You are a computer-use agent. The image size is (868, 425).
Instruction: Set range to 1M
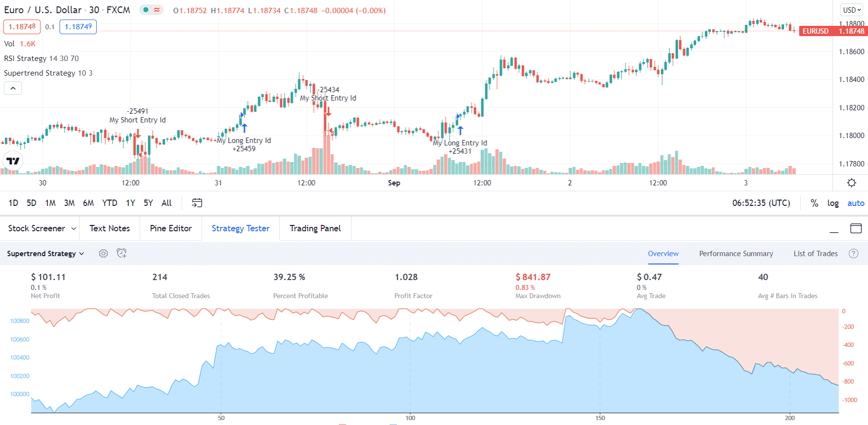click(x=50, y=203)
